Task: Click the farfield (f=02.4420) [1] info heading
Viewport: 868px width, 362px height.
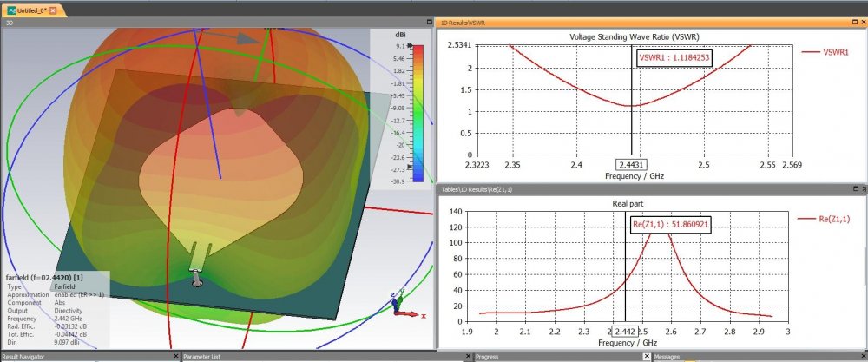Action: (44, 277)
